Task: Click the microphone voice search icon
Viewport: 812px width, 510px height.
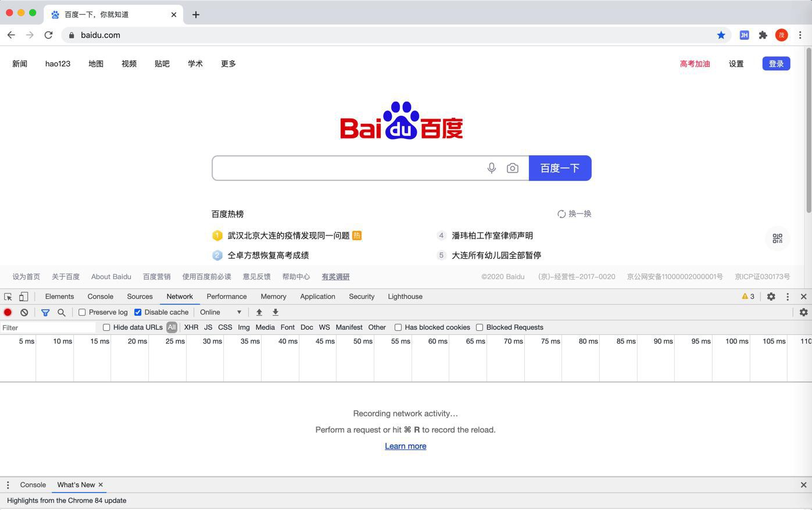Action: (x=492, y=168)
